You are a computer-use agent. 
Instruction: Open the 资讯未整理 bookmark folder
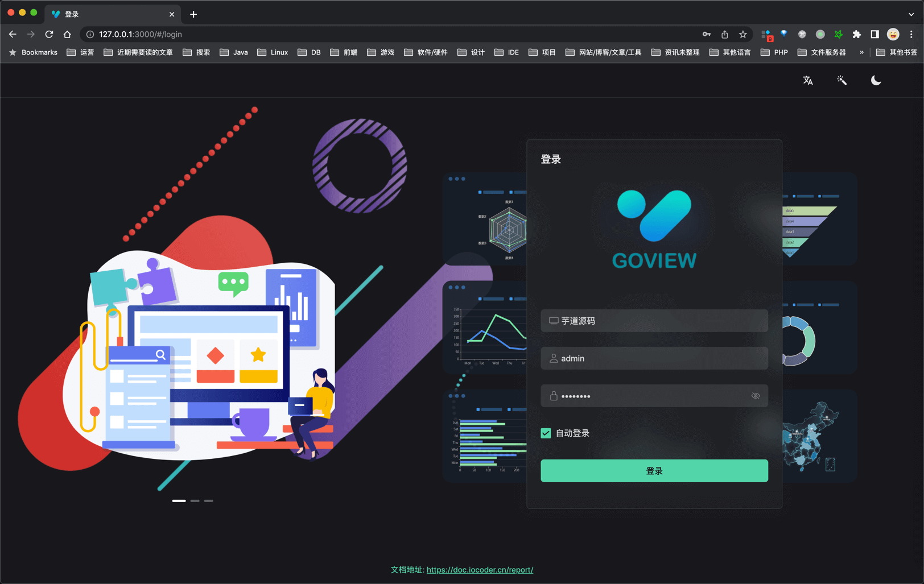tap(675, 52)
